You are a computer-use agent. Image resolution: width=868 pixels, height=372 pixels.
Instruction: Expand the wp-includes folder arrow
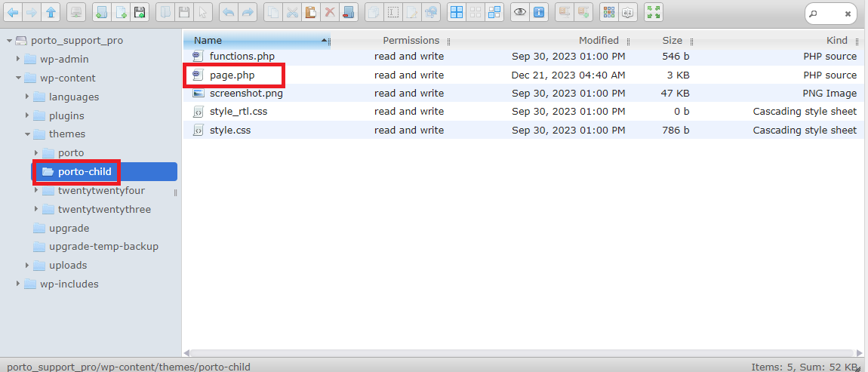[x=18, y=284]
